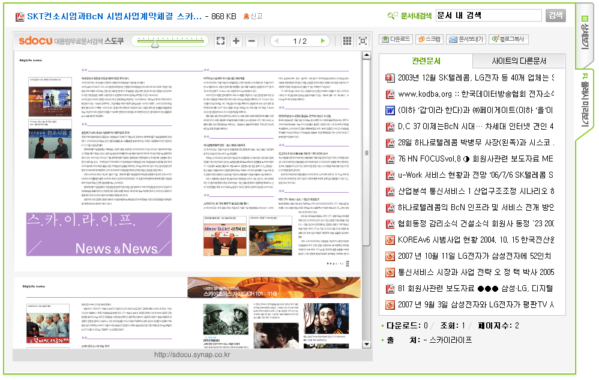
Task: Click the purple 스카이라이프 News & News banner
Action: pyautogui.click(x=99, y=234)
